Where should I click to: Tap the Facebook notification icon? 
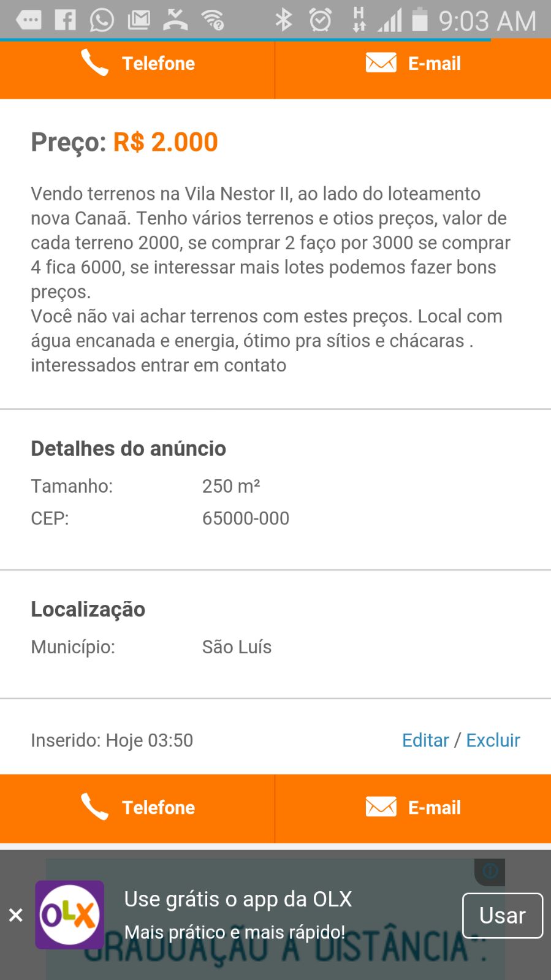[65, 20]
